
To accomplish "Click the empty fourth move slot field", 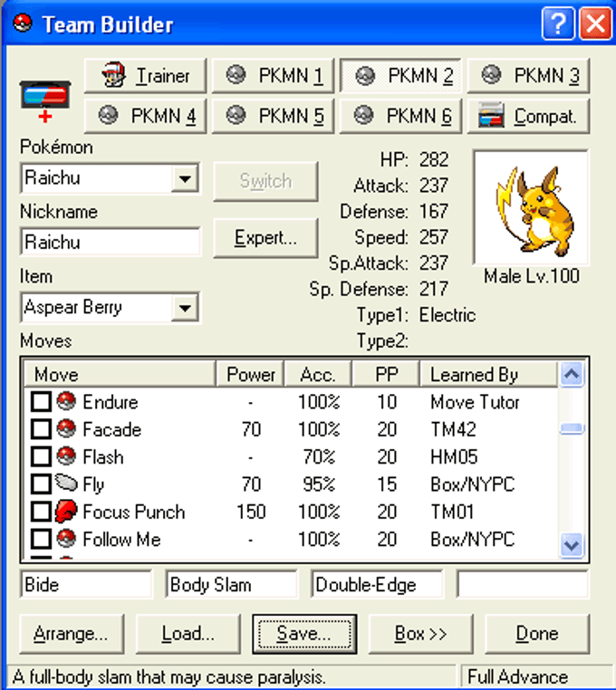I will point(522,585).
